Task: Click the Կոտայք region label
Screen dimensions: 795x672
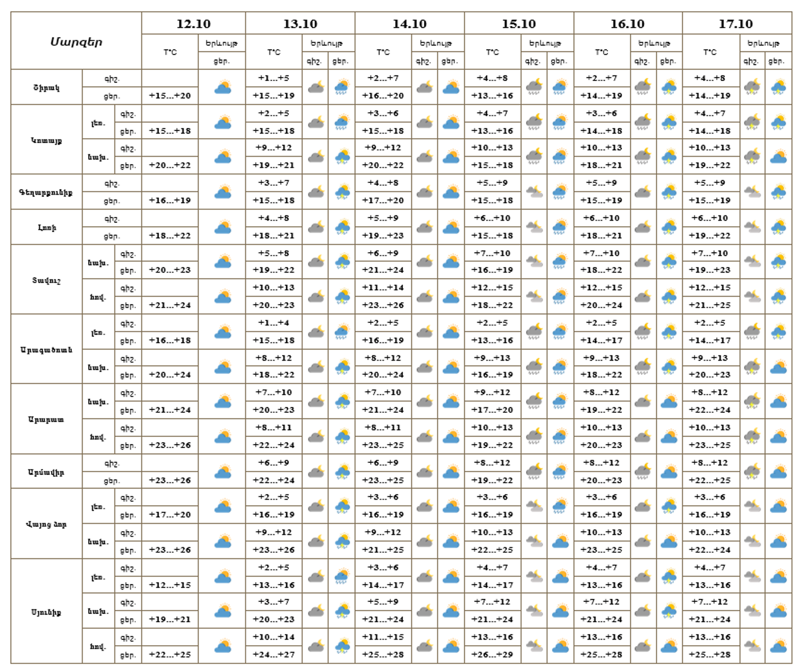Action: tap(46, 140)
